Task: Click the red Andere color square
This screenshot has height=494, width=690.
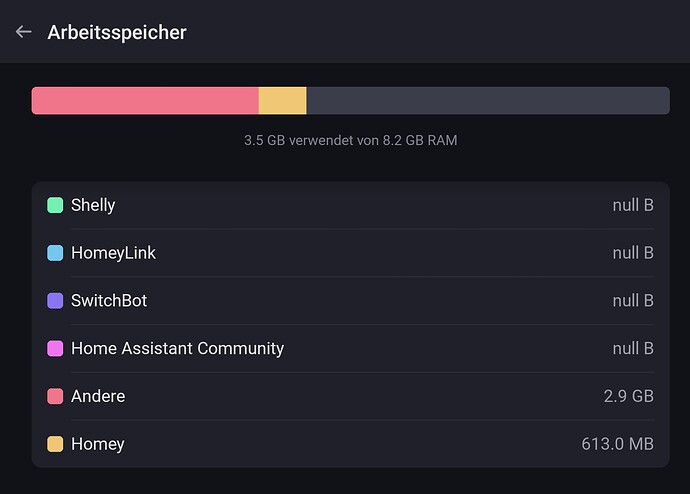Action: 55,396
